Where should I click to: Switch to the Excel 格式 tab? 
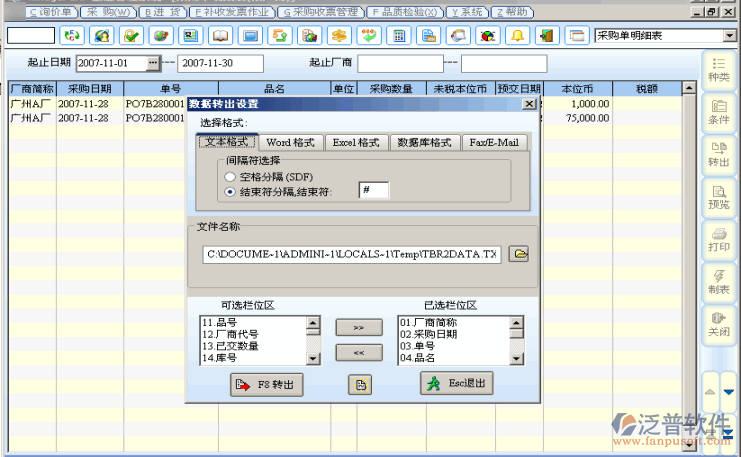pos(355,143)
